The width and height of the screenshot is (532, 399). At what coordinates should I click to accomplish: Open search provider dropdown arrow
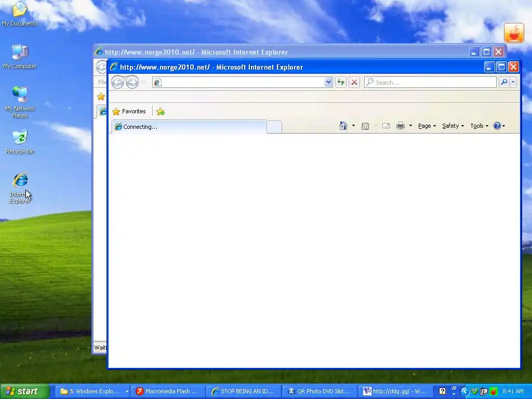pyautogui.click(x=513, y=82)
